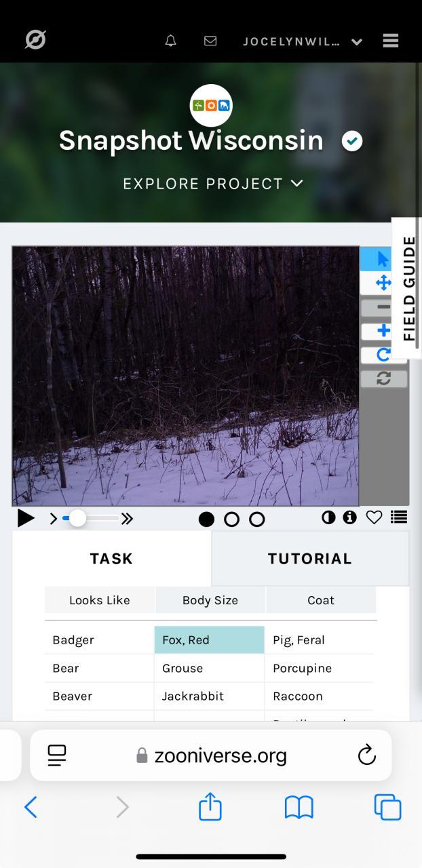Select the third frame radio dot
Screen dimensions: 422x868
(x=256, y=519)
